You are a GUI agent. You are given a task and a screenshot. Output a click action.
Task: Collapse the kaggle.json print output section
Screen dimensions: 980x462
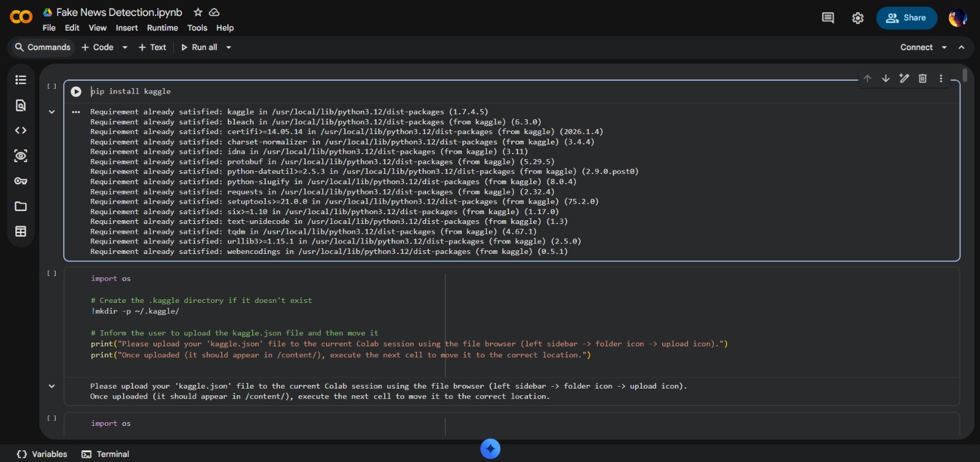pos(51,386)
